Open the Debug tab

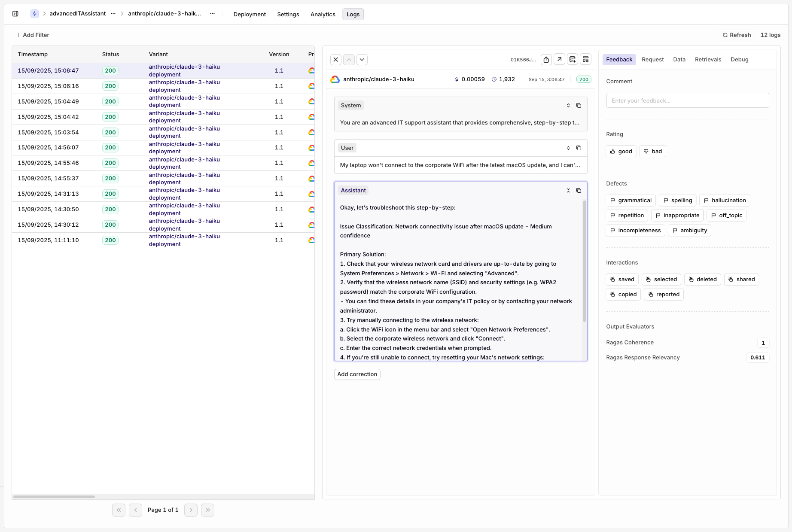click(740, 60)
